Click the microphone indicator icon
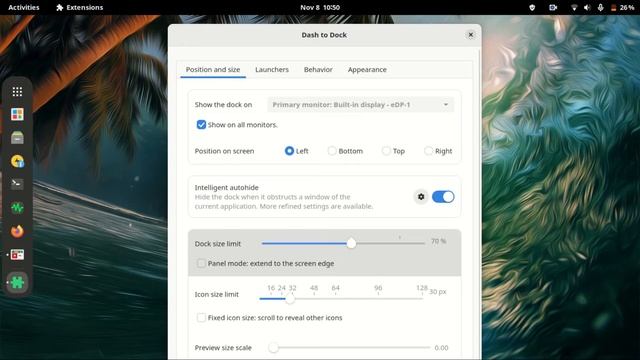 [x=600, y=7]
